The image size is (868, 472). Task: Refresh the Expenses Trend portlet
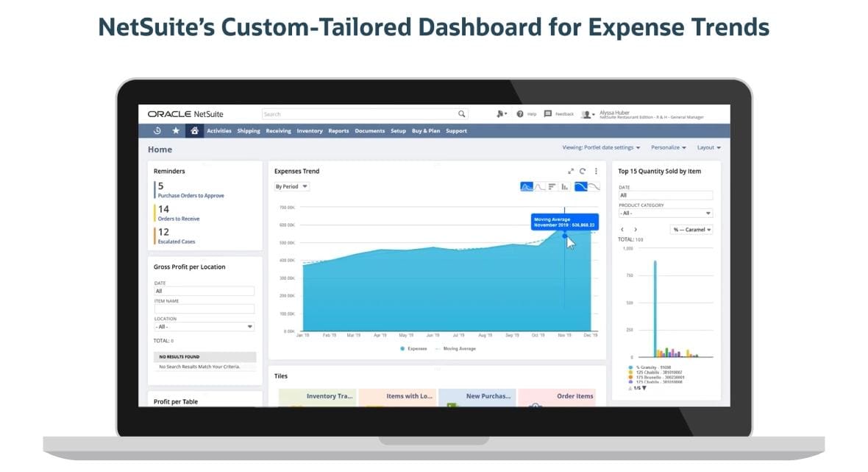pyautogui.click(x=583, y=171)
